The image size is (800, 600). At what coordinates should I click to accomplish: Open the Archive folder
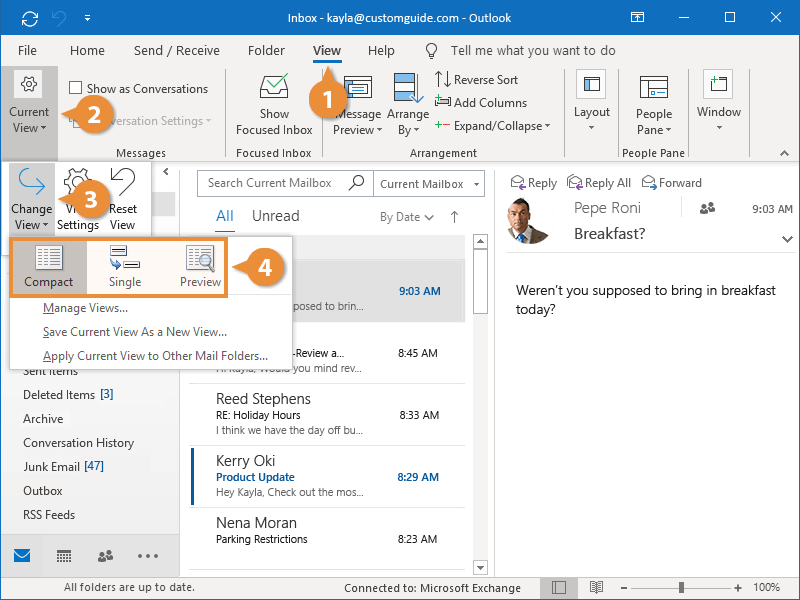click(x=43, y=418)
